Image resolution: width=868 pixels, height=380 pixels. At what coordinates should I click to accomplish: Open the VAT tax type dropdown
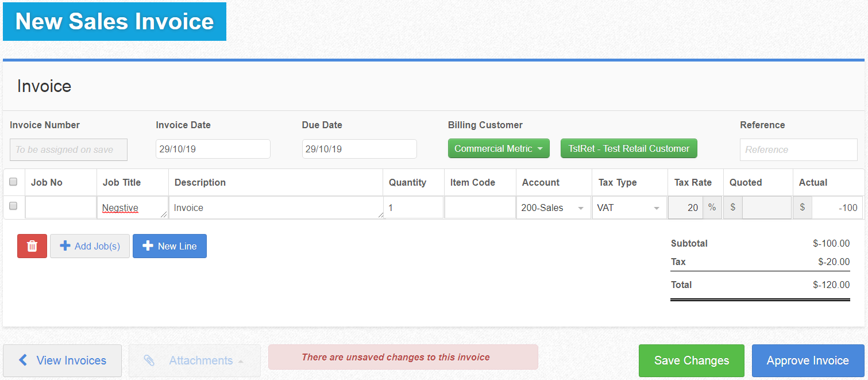coord(629,208)
